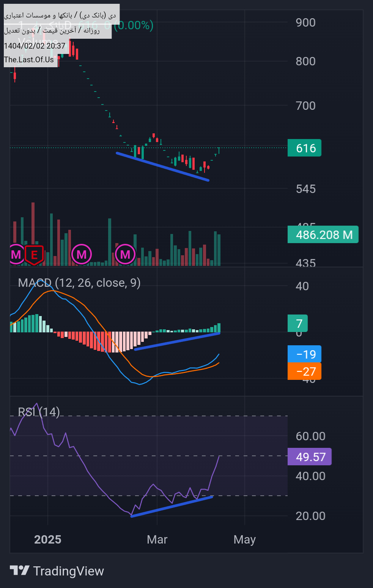The height and width of the screenshot is (588, 373).
Task: Click the 800 price axis label
Action: (305, 61)
